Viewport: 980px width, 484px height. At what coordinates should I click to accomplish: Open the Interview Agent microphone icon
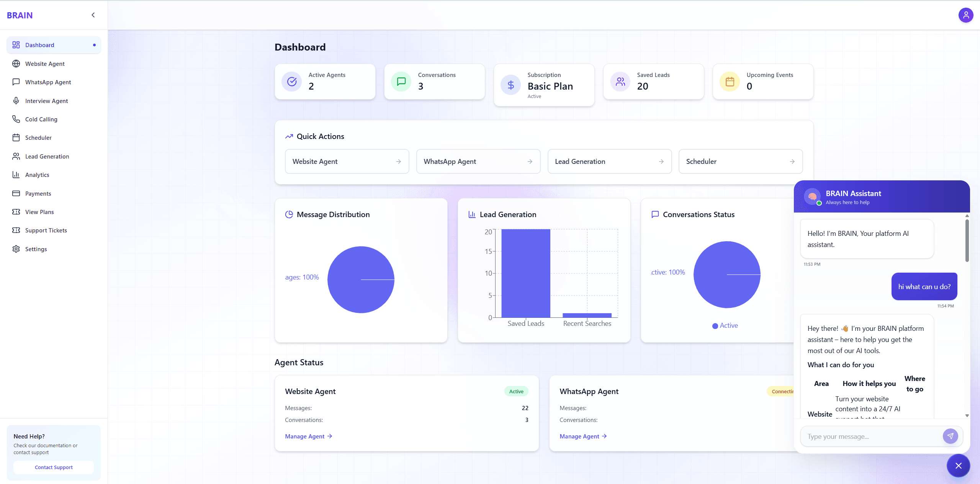click(x=16, y=100)
